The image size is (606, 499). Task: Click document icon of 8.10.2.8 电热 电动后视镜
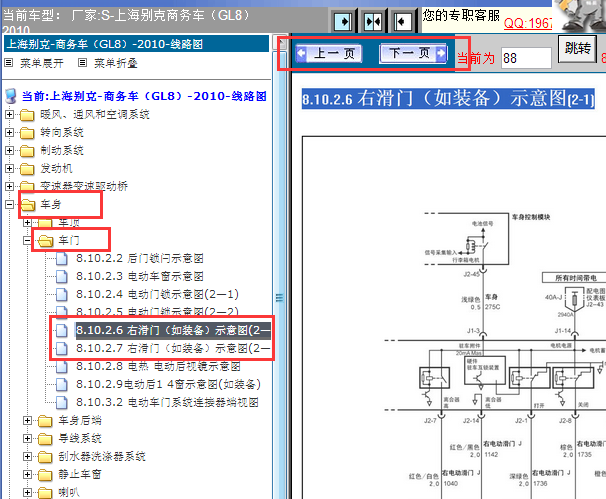tap(62, 366)
